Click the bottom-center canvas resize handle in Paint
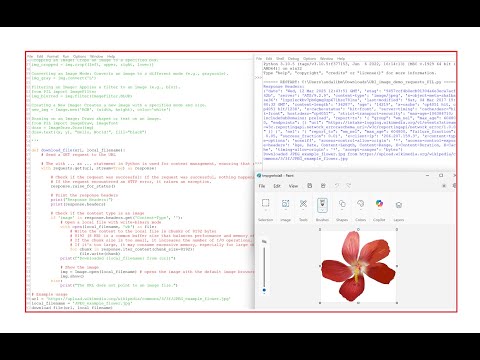 point(358,303)
